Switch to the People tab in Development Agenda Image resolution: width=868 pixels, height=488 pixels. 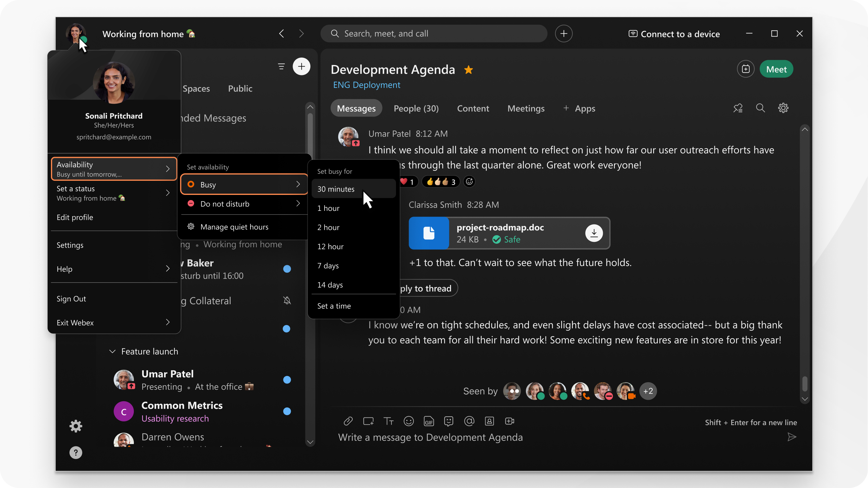(416, 108)
